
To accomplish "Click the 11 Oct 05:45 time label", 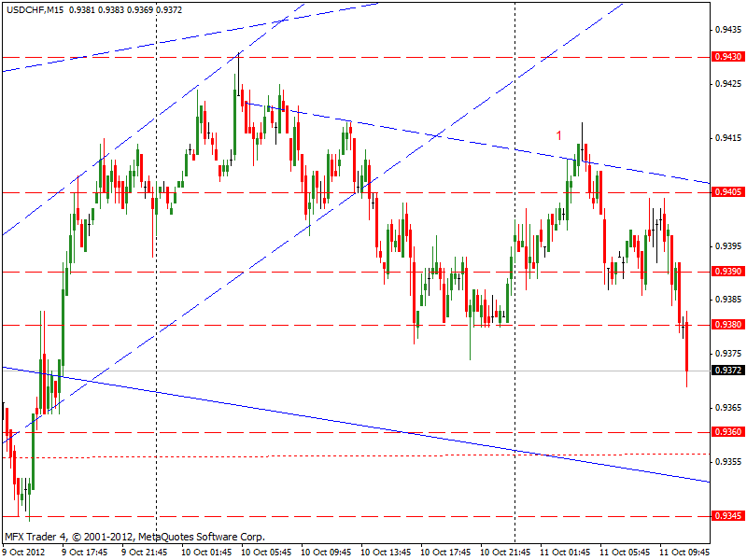I will point(625,552).
